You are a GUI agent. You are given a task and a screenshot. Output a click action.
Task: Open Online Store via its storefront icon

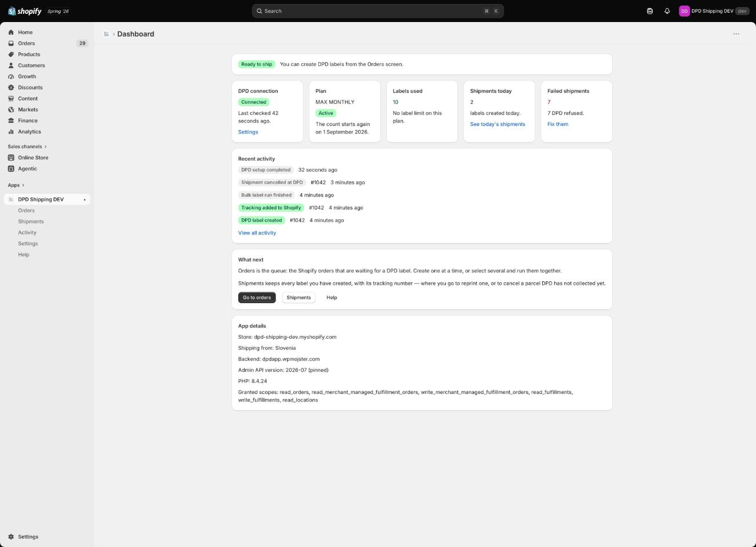11,158
